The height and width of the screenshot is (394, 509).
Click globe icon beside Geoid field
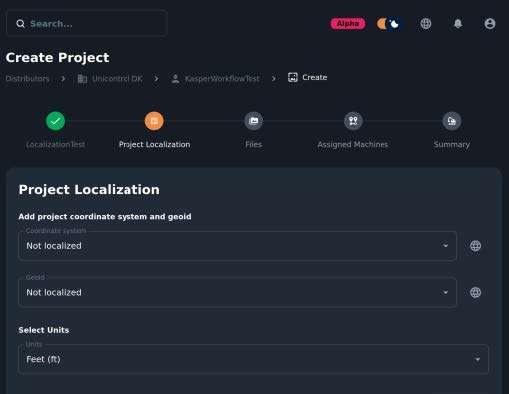(475, 292)
